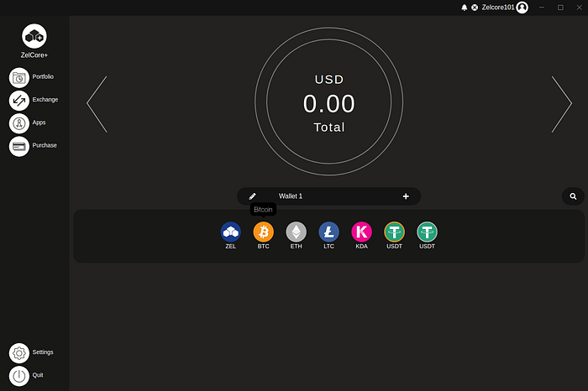Click the ZelCore+ text label
This screenshot has width=588, height=391.
(x=34, y=55)
